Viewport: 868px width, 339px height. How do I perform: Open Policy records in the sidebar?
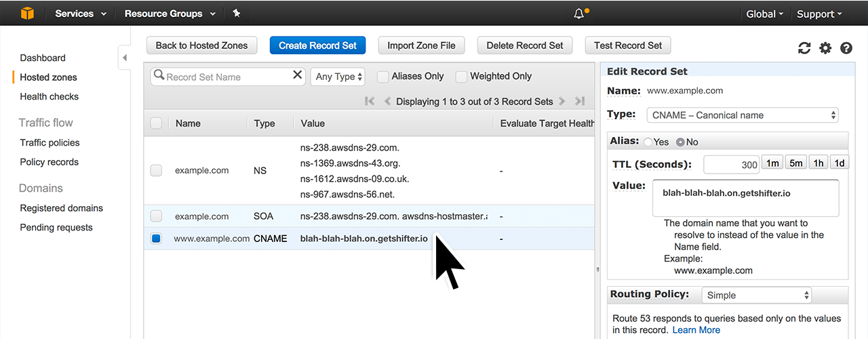tap(49, 162)
